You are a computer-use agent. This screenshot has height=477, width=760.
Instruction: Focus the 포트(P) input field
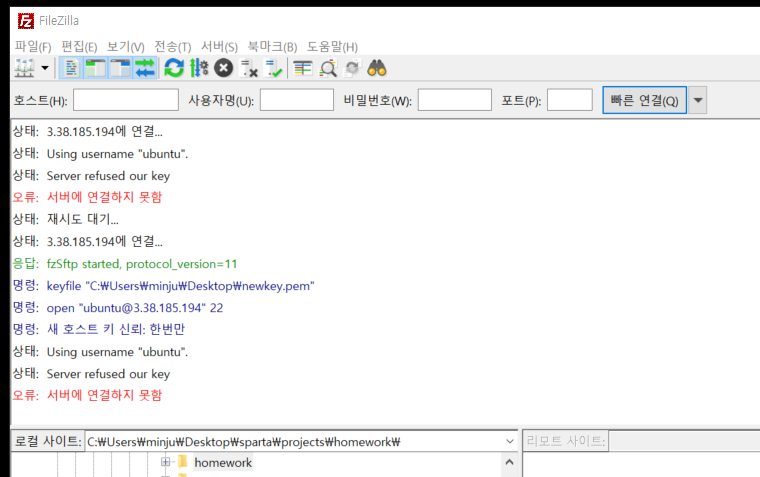[570, 100]
